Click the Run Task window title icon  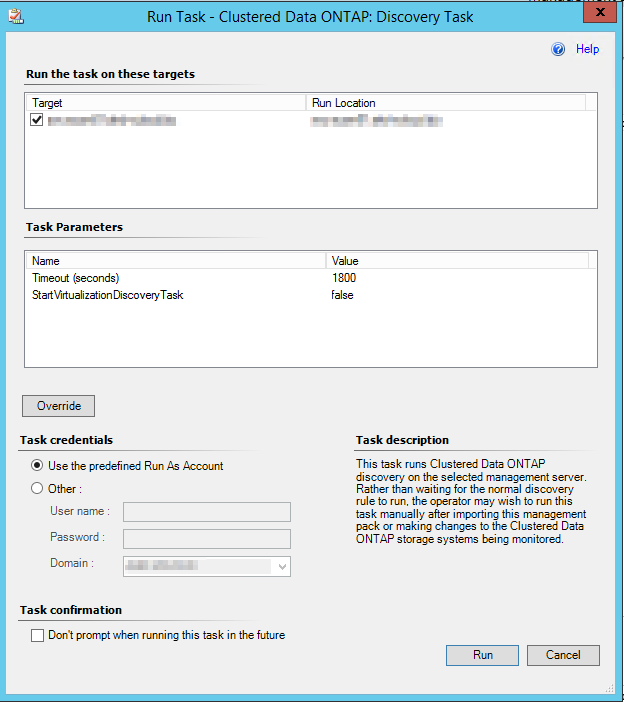click(16, 17)
